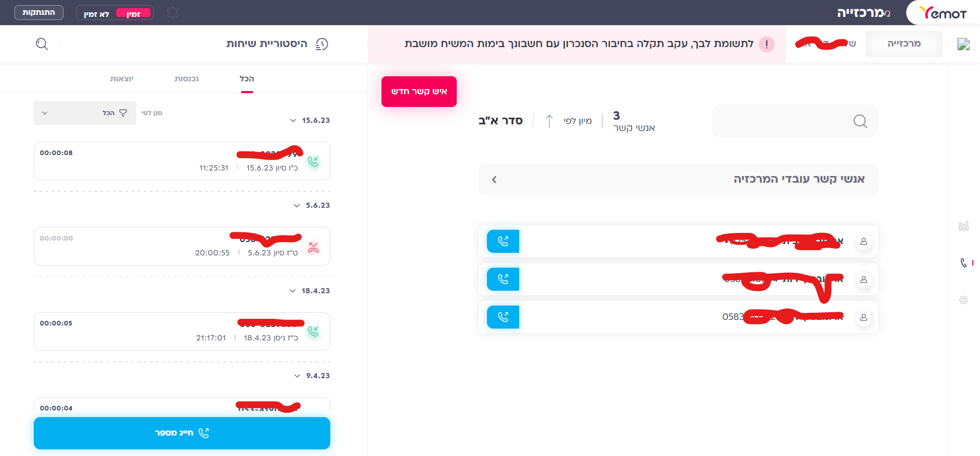This screenshot has height=456, width=980.
Task: Click the sort direction arrow icon
Action: click(x=549, y=121)
